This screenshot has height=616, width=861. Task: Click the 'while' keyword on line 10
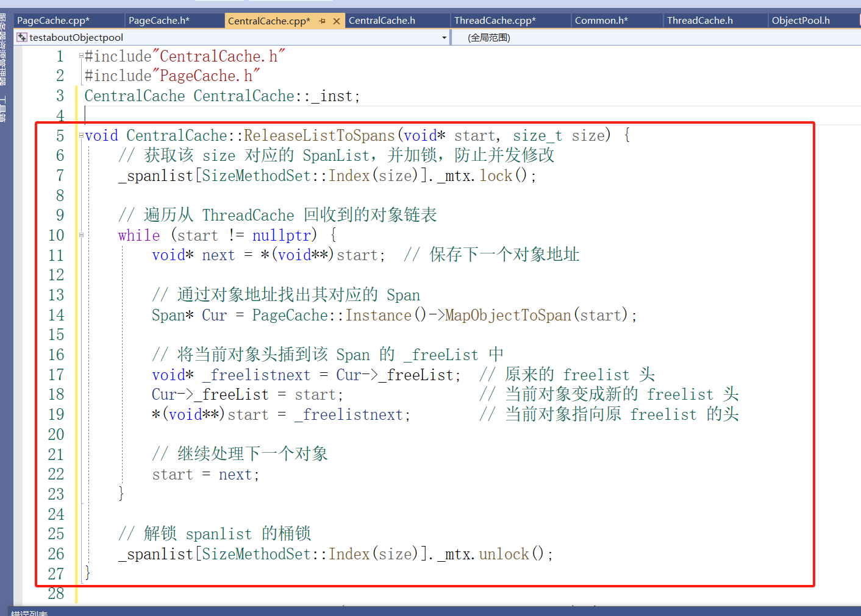coord(139,235)
